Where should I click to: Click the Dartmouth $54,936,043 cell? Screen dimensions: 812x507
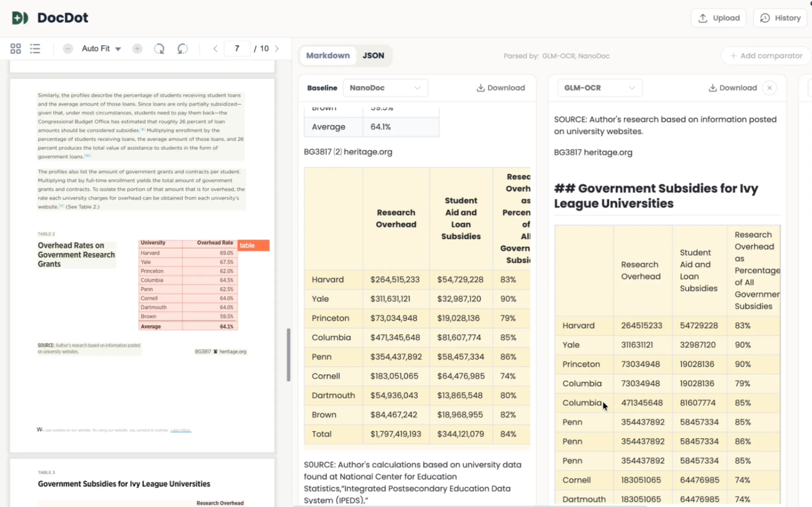(396, 395)
